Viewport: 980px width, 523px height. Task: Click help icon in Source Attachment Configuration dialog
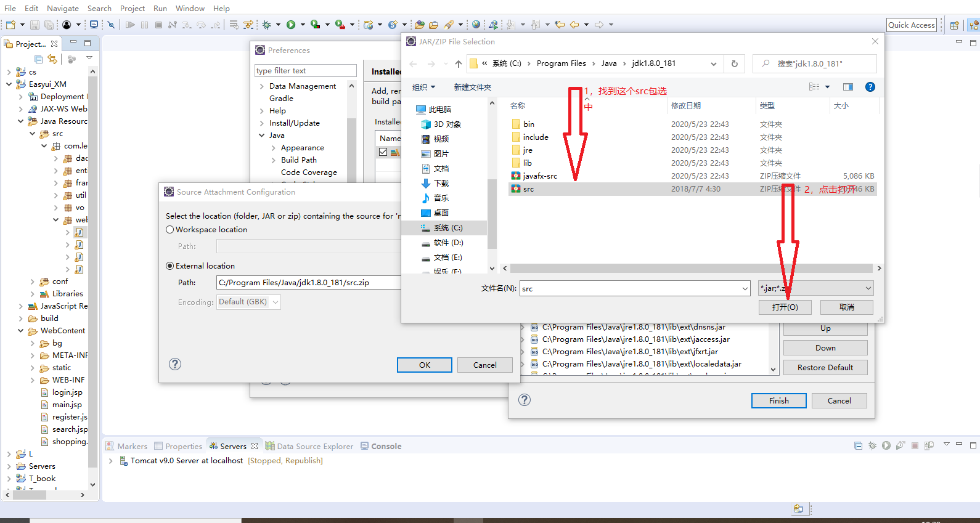pos(175,364)
